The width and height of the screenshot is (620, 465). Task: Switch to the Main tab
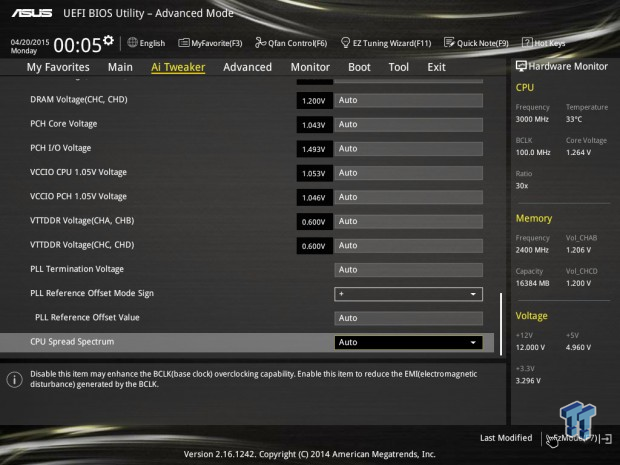point(120,67)
